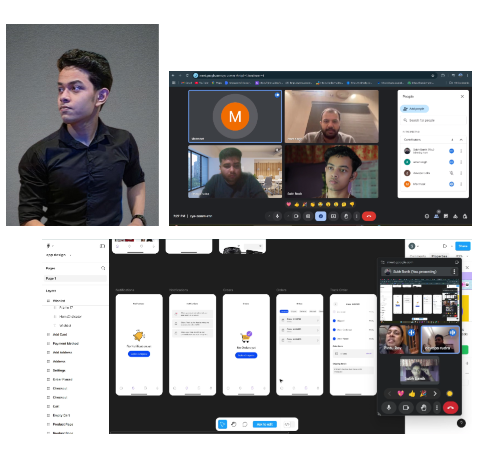This screenshot has height=452, width=484.
Task: Click the red leave call button in Meet grid
Action: click(369, 216)
